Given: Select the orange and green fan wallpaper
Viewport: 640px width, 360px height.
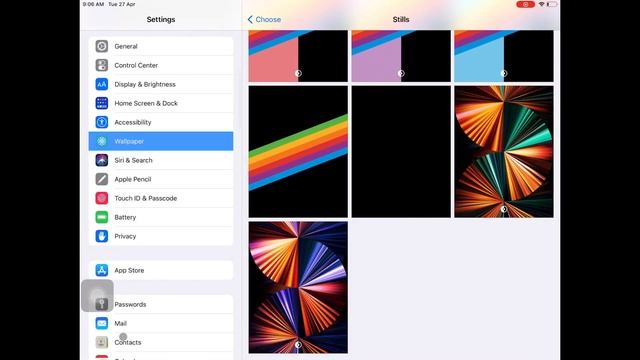Looking at the screenshot, I should 504,151.
